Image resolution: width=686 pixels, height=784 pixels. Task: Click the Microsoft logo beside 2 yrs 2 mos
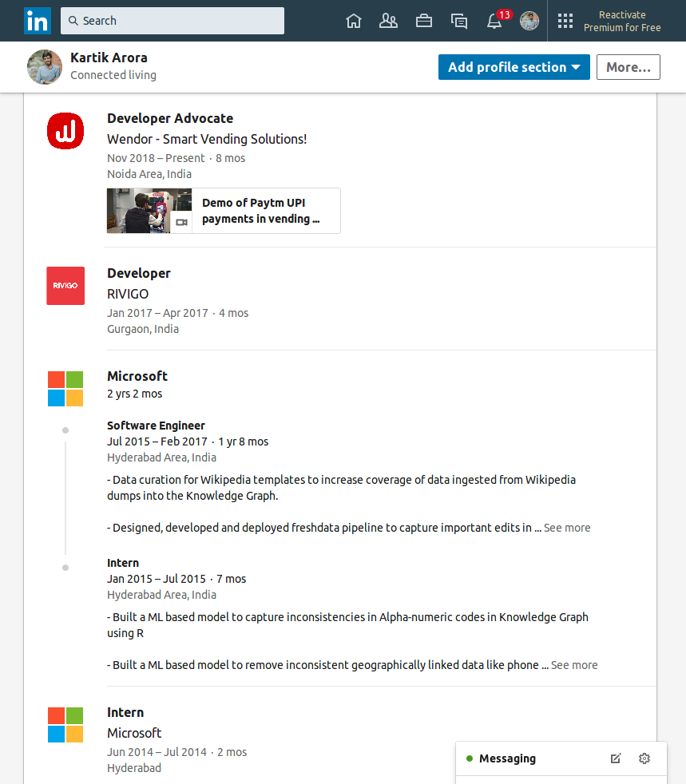coord(65,389)
